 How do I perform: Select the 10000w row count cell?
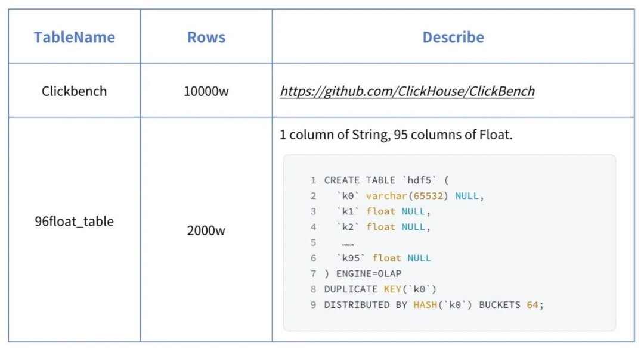(206, 91)
